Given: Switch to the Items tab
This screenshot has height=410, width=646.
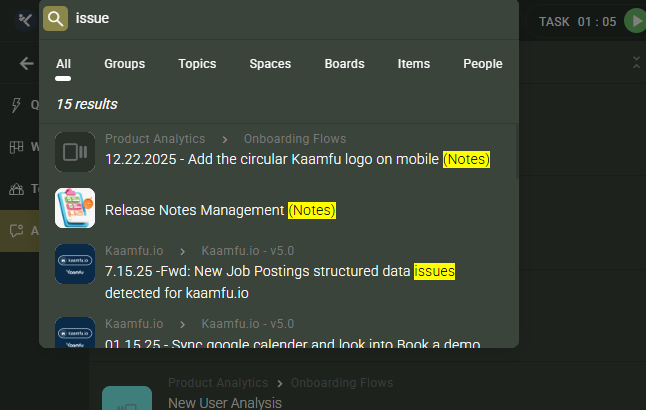Looking at the screenshot, I should click(x=413, y=64).
